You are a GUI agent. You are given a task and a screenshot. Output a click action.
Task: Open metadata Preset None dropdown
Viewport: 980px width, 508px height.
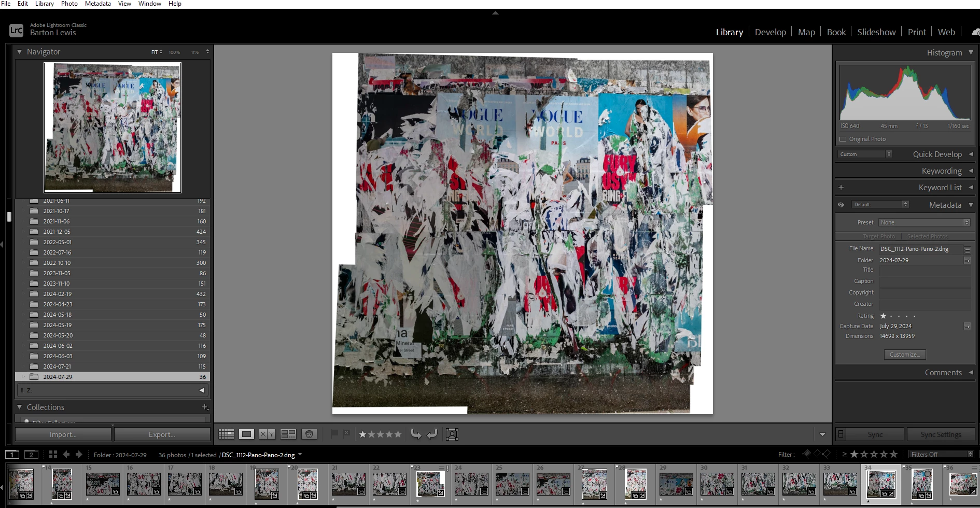click(x=924, y=222)
